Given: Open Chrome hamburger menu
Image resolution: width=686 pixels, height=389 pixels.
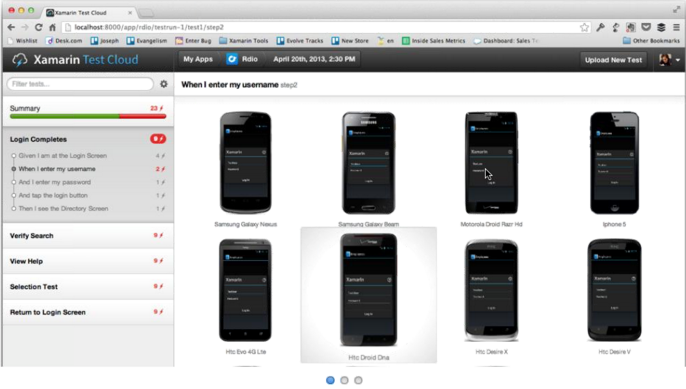Looking at the screenshot, I should pyautogui.click(x=676, y=27).
